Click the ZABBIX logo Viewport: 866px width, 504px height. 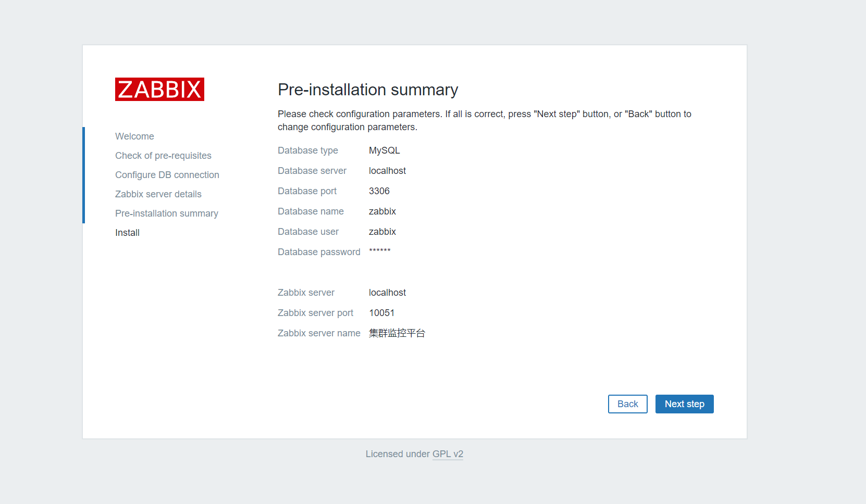(x=159, y=90)
